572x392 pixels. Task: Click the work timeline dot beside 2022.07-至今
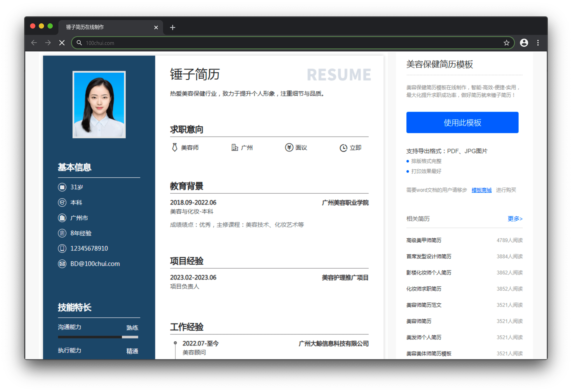(x=175, y=343)
